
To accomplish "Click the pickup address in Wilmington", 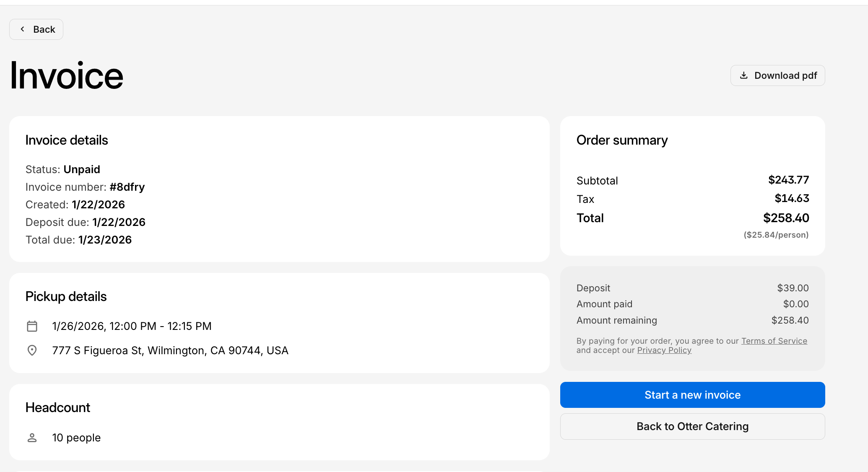I will (x=170, y=350).
